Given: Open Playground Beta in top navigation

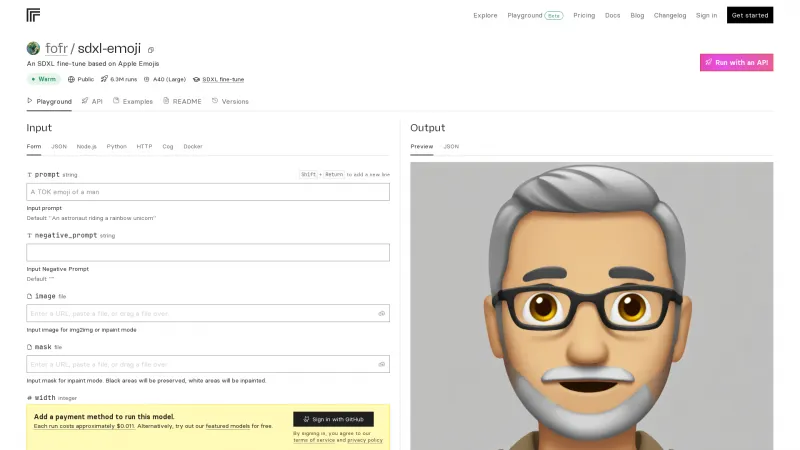Looking at the screenshot, I should pos(535,15).
